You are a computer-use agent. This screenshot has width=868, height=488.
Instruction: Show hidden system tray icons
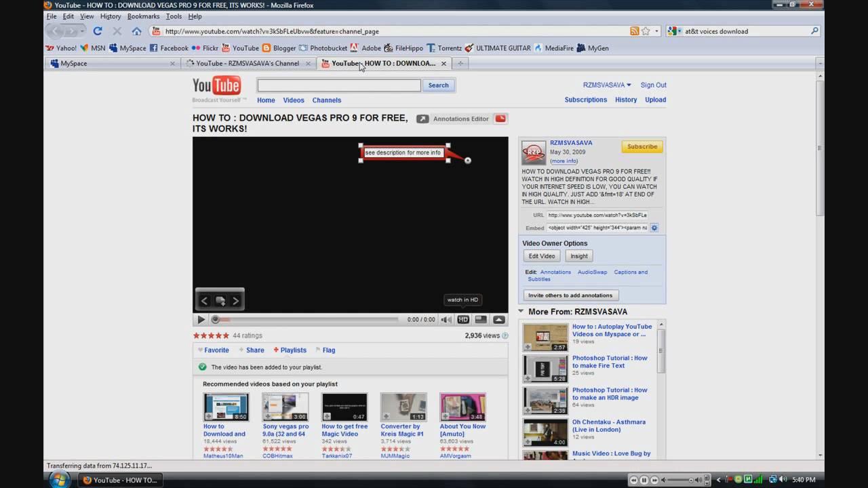click(719, 480)
